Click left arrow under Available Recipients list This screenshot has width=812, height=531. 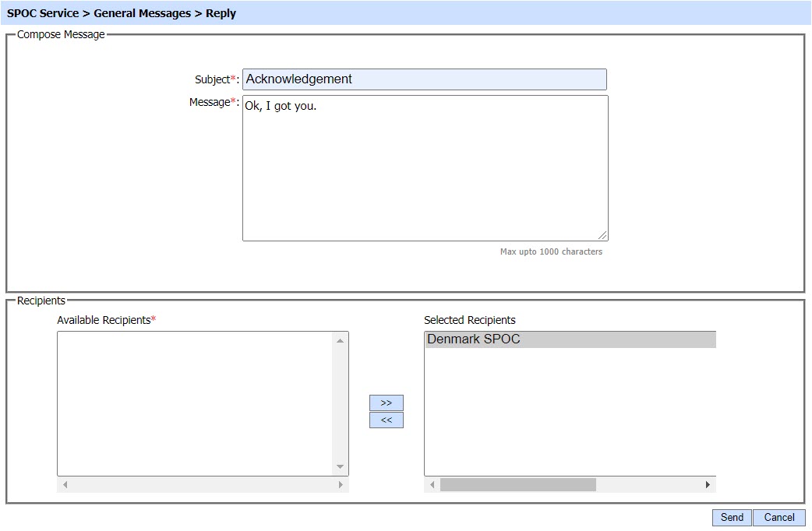[65, 485]
